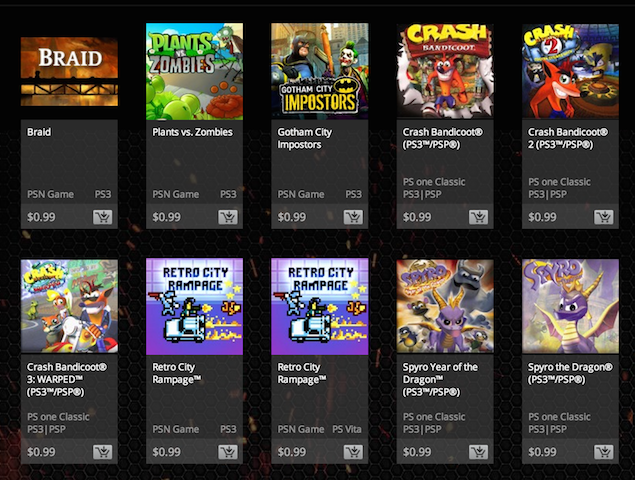Screen dimensions: 635x480
Task: Add PS3 Retro City Rampage to cart
Action: (x=227, y=452)
